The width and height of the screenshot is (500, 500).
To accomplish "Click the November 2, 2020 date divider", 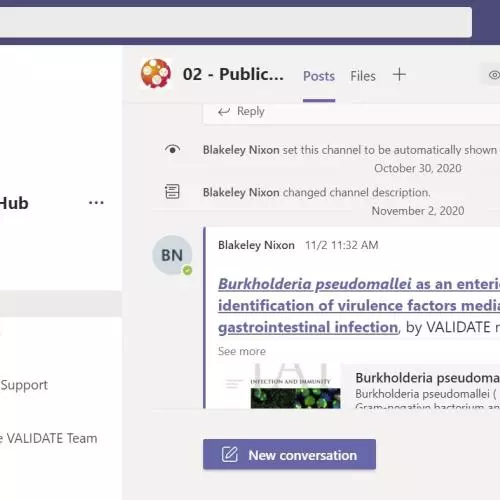I will 418,211.
